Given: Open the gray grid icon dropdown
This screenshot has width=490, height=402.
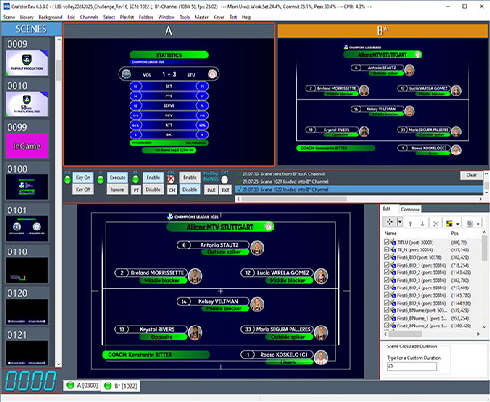Looking at the screenshot, I should [x=478, y=224].
